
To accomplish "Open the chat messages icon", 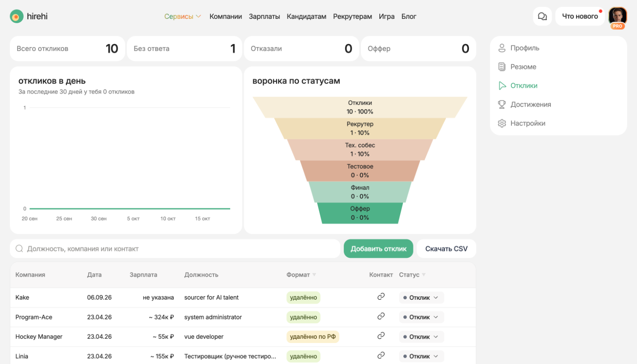I will click(x=542, y=17).
